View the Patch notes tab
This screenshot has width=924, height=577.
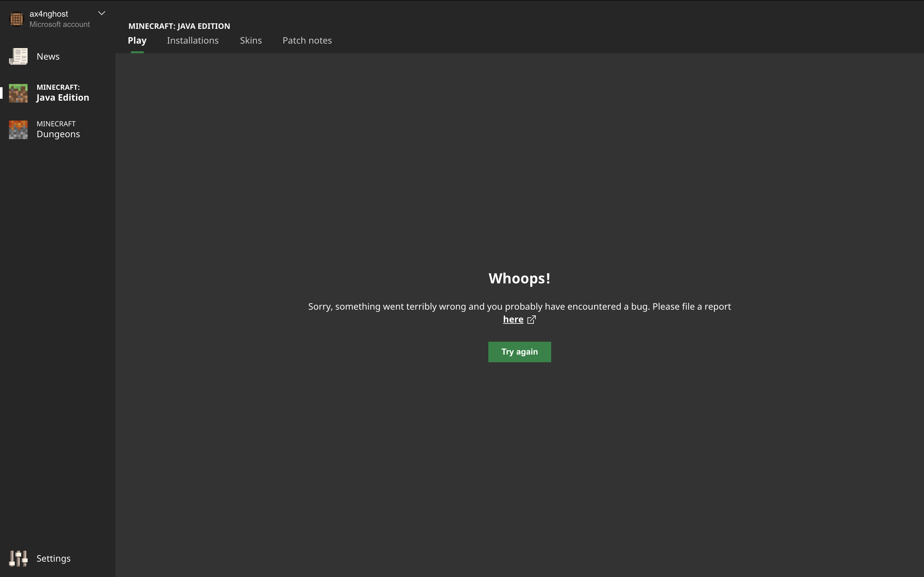[307, 40]
